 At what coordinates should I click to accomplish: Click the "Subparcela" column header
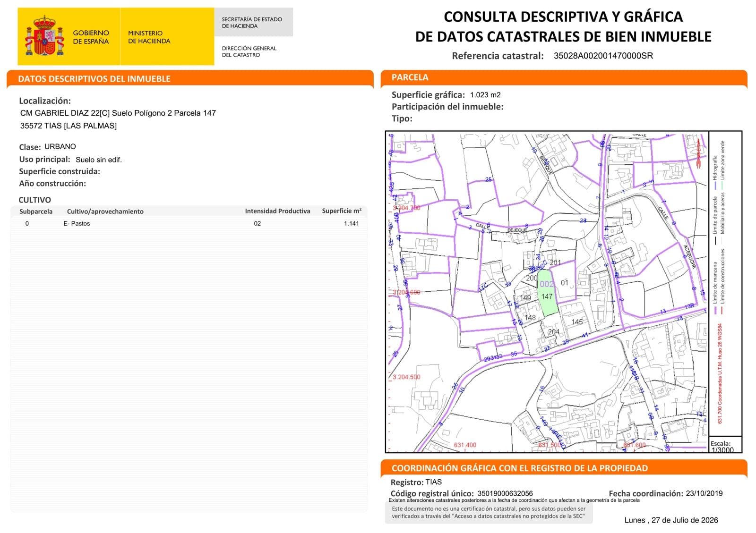click(36, 212)
